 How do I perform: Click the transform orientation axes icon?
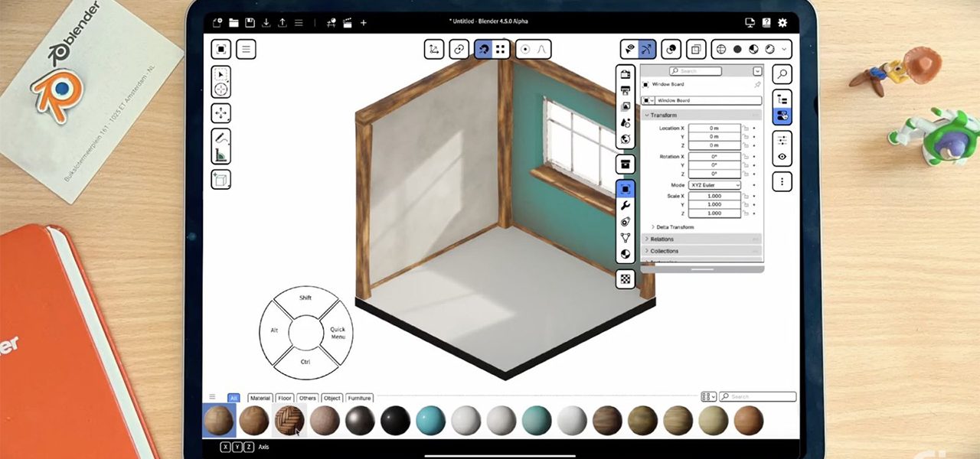click(x=434, y=49)
